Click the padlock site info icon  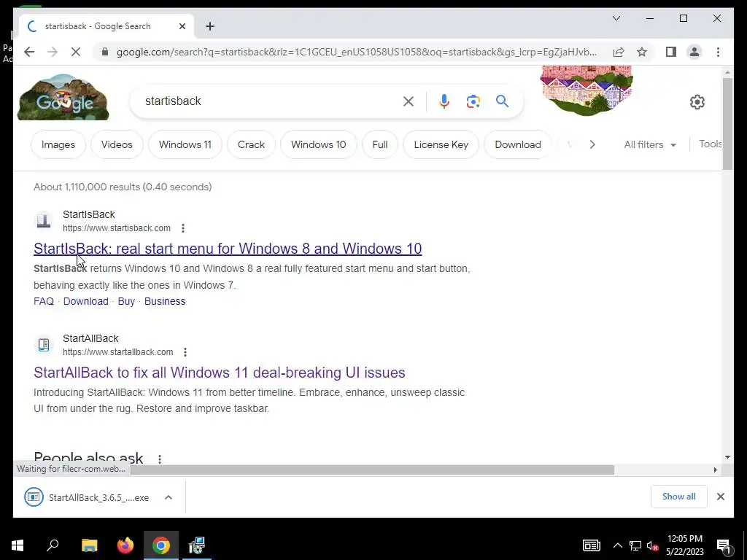(x=105, y=52)
